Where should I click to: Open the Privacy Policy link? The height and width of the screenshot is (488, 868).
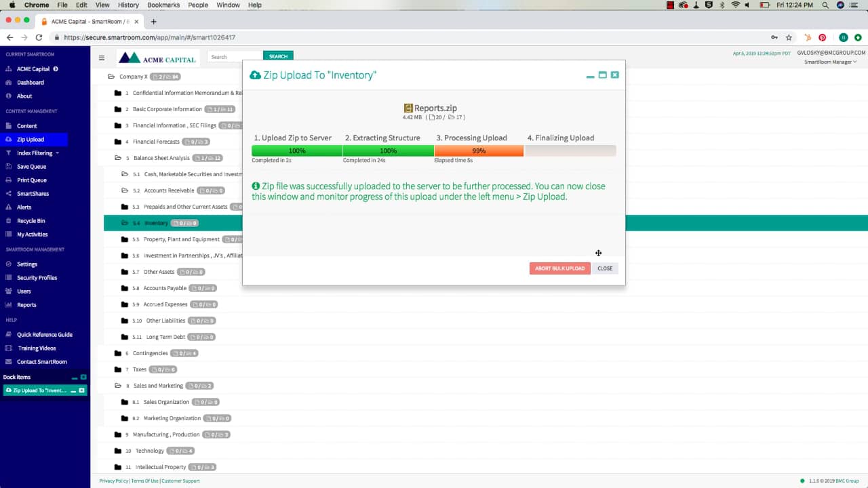coord(114,481)
